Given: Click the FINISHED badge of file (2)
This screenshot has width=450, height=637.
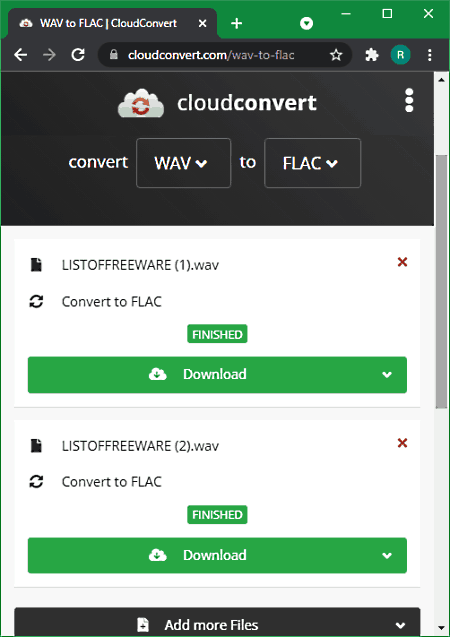Looking at the screenshot, I should coord(217,515).
